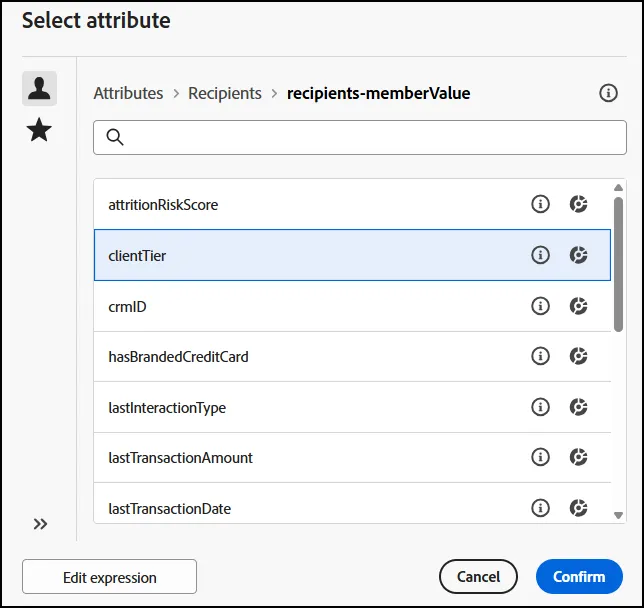Viewport: 644px width, 608px height.
Task: View value distribution for attritionRiskScore
Action: [578, 204]
